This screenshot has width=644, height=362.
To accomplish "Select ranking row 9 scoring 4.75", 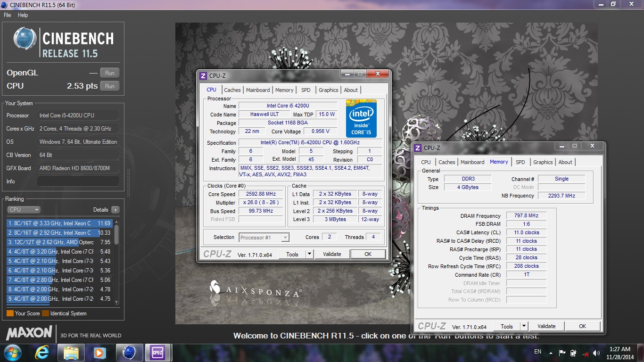I will click(x=59, y=299).
